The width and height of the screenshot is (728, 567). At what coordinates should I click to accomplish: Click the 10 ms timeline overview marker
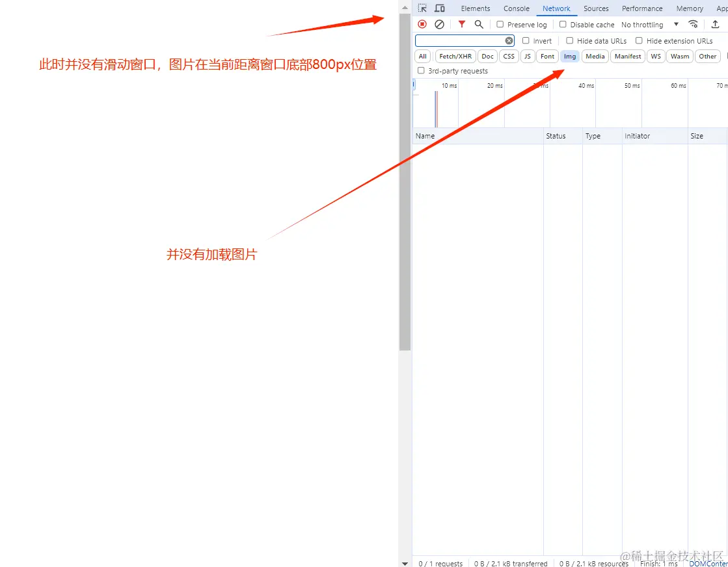[x=449, y=85]
